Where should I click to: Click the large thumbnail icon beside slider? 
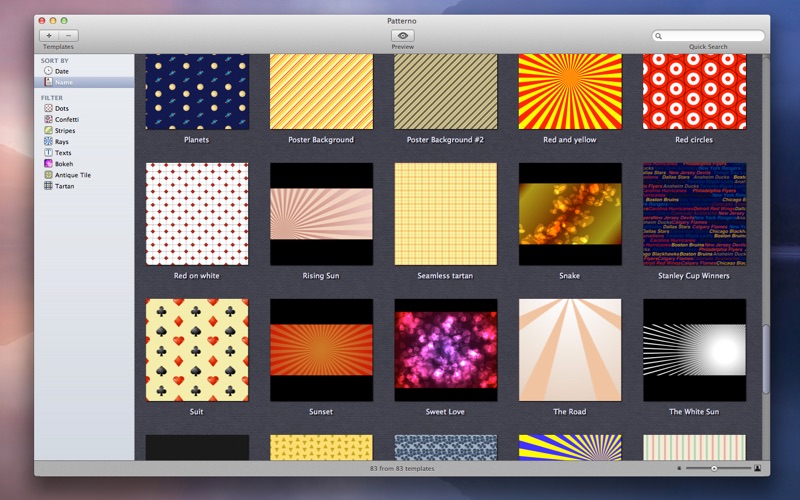(x=757, y=468)
